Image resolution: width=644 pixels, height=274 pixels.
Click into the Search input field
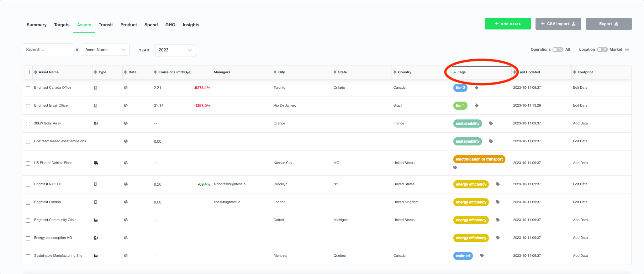tap(48, 50)
